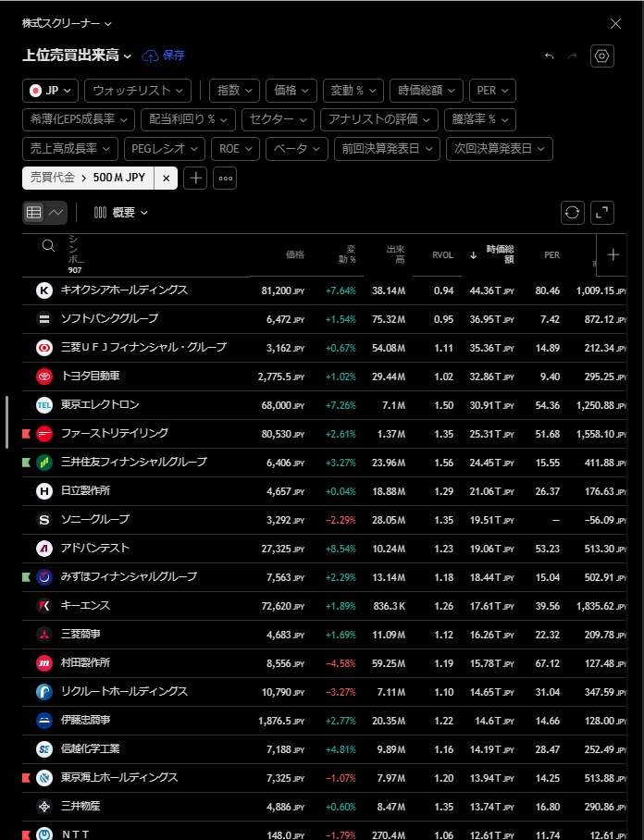644x840 pixels.
Task: Expand 上位売買出来高 screen selector
Action: (x=77, y=56)
